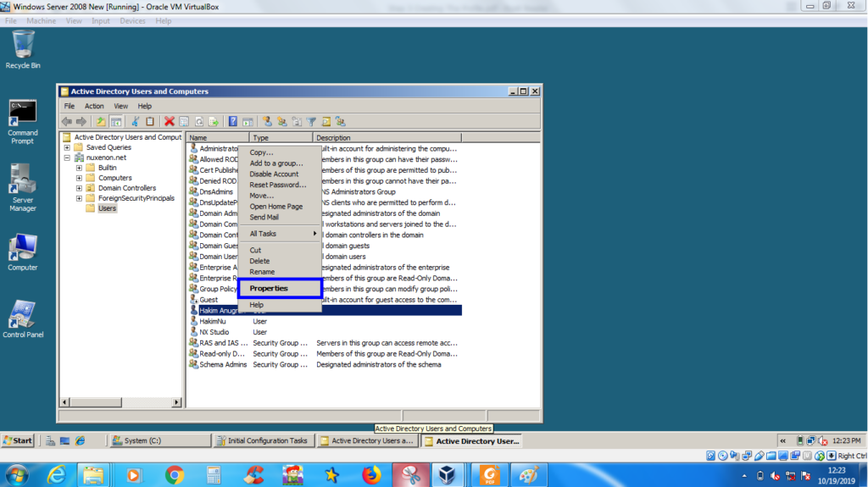Expand the Domain Controllers tree node
868x487 pixels.
pos(79,188)
